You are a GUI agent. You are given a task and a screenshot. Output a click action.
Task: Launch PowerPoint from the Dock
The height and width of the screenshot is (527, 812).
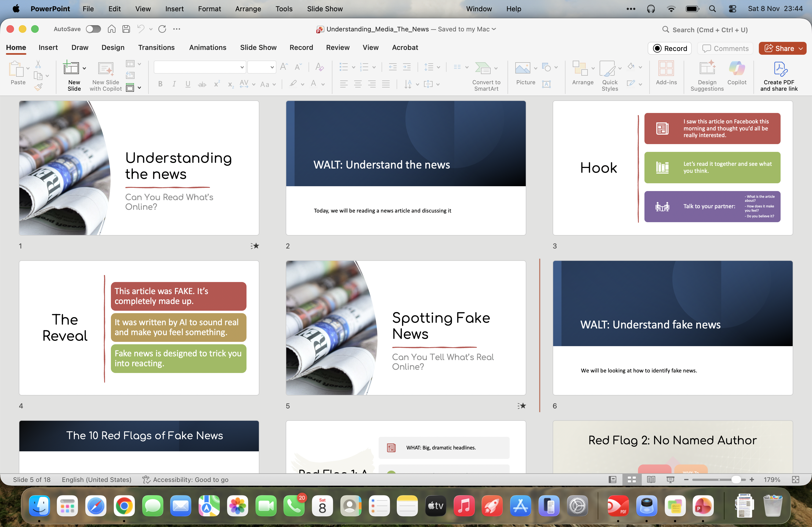tap(703, 506)
